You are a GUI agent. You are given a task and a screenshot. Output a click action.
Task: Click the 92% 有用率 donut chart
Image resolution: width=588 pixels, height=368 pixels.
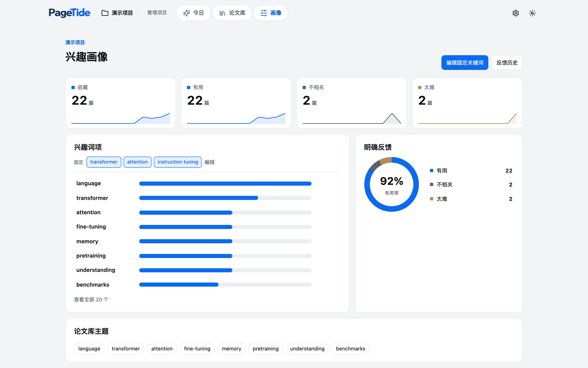(x=391, y=184)
